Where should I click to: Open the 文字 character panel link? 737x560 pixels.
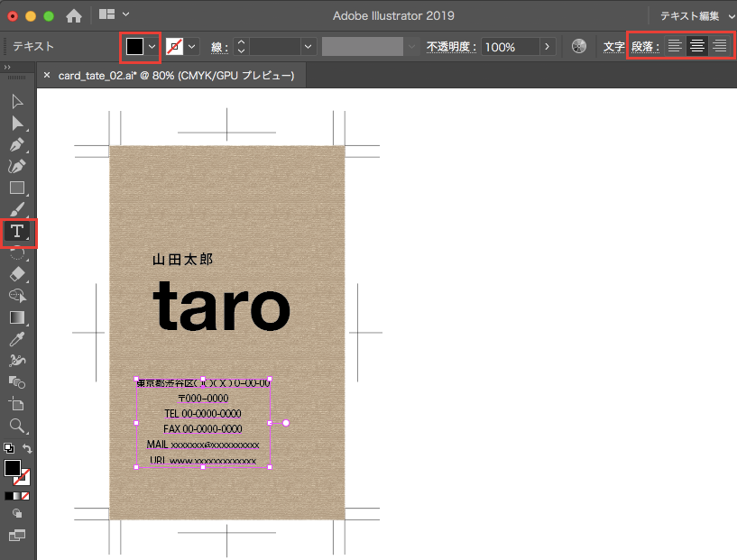[613, 46]
